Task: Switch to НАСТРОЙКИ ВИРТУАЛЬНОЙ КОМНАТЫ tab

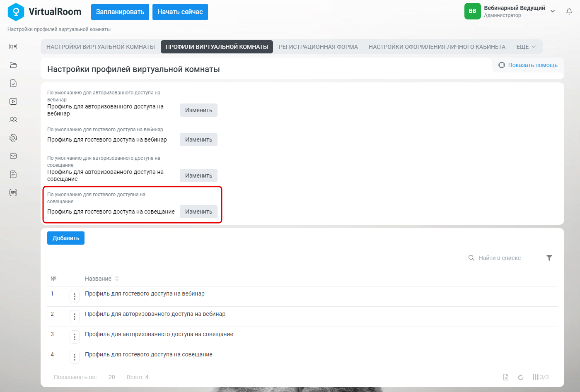Action: (101, 47)
